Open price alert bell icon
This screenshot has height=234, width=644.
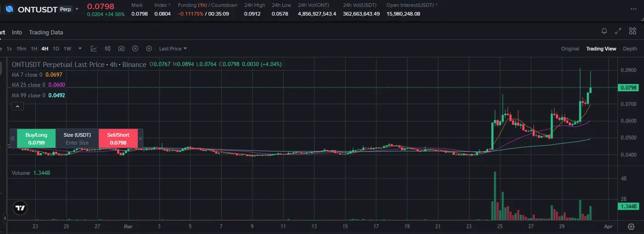coord(604,31)
